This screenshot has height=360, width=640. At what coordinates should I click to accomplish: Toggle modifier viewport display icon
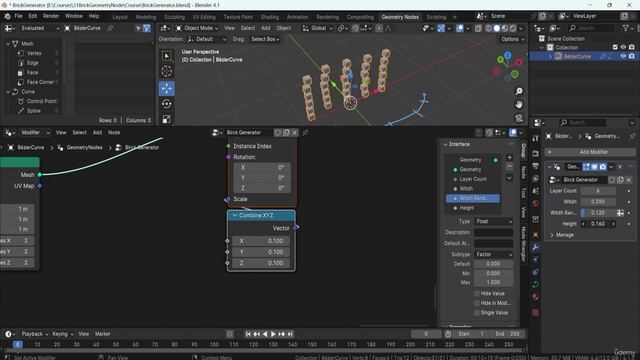594,167
